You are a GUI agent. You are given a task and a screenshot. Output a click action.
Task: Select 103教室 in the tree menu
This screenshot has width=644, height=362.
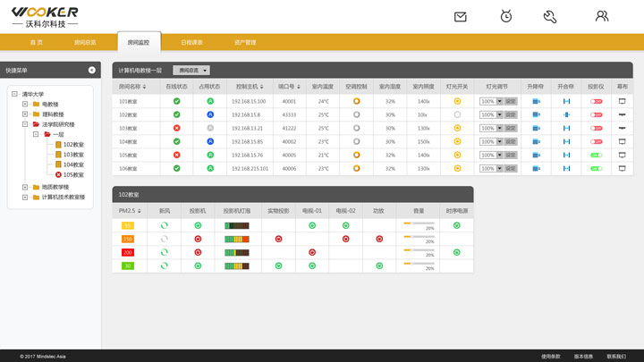click(73, 155)
